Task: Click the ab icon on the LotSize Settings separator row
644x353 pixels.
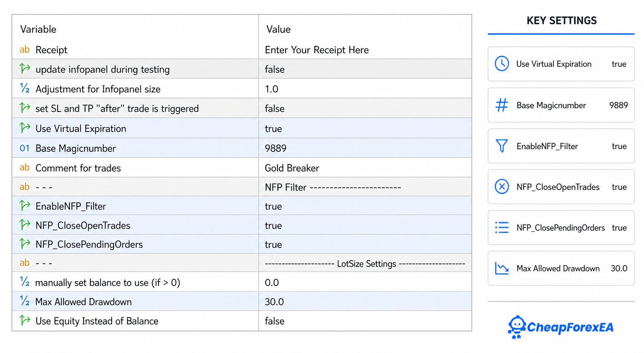Action: pos(25,262)
